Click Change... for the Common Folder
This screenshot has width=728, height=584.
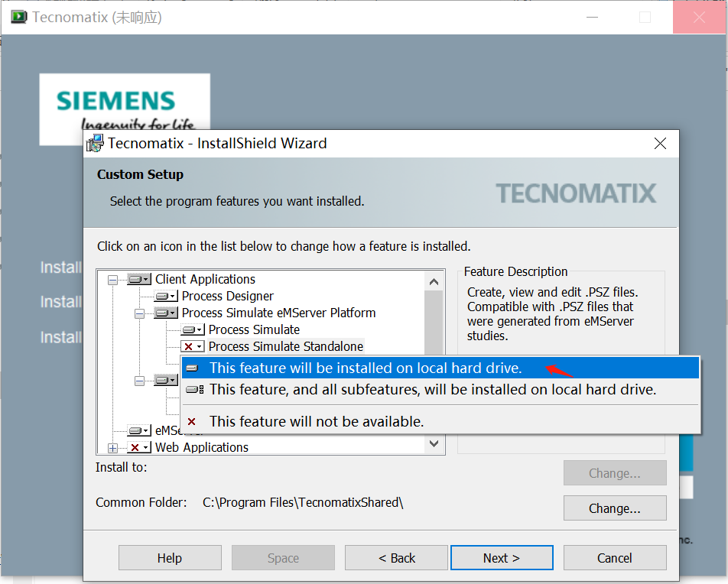[615, 508]
